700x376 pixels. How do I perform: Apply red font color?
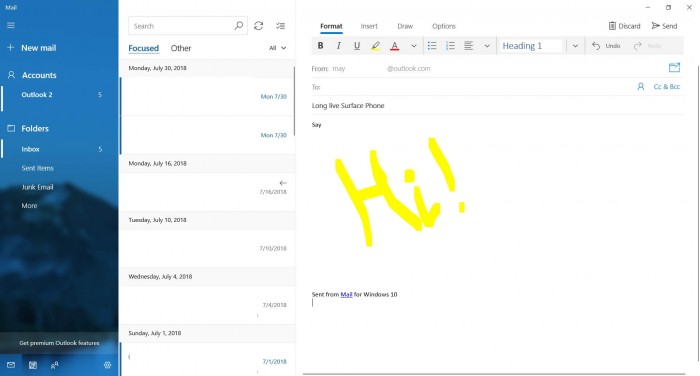click(395, 46)
